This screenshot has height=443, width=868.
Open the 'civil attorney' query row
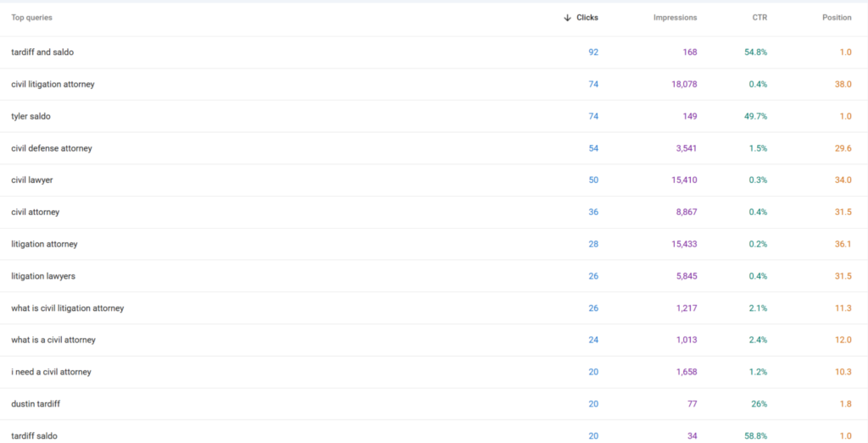click(x=434, y=213)
